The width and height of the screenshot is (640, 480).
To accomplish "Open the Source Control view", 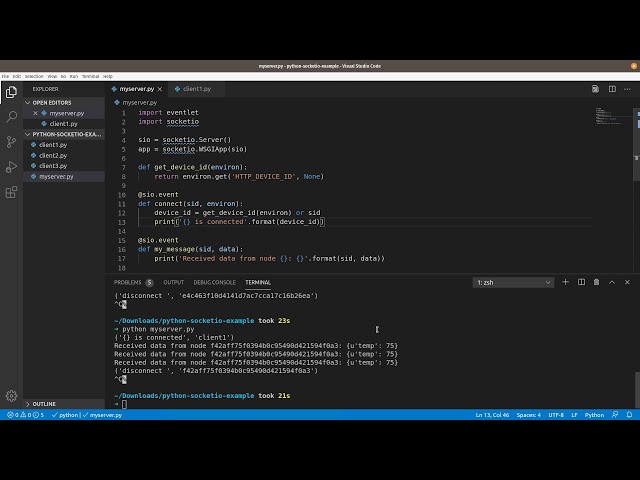I will pos(11,142).
